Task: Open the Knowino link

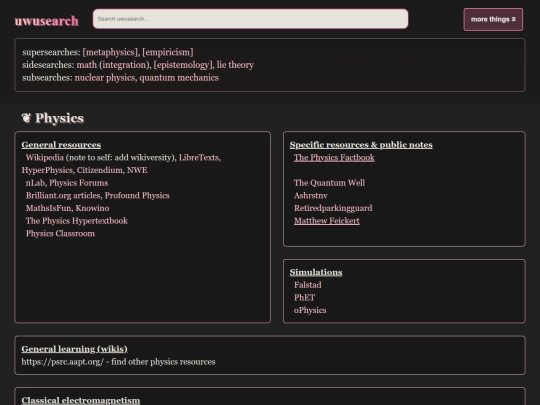Action: 92,208
